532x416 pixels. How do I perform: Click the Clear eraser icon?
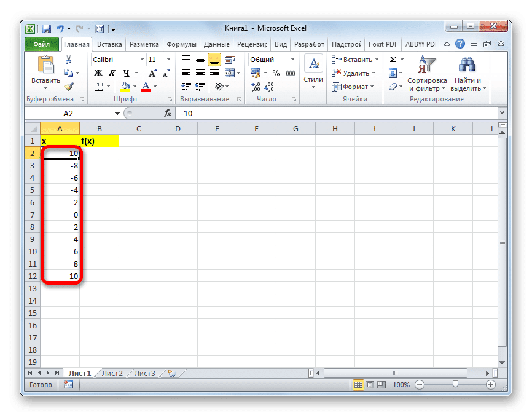(x=393, y=87)
